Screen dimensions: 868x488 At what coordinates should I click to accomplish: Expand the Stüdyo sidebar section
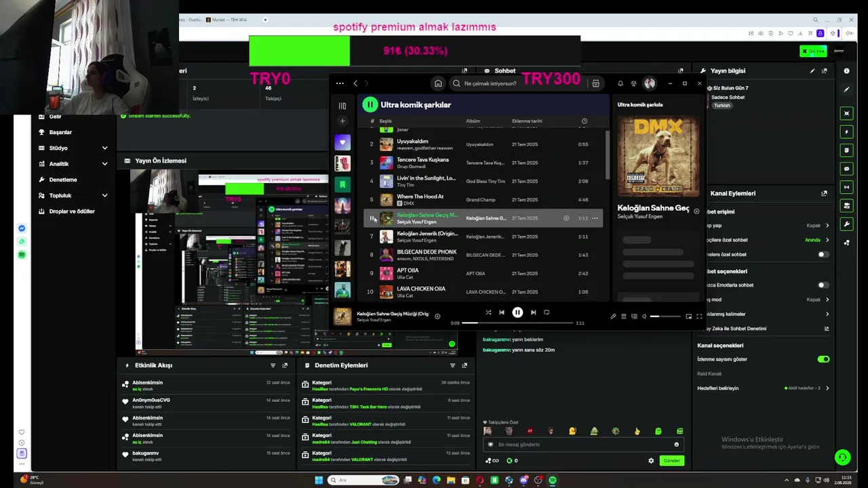click(104, 148)
